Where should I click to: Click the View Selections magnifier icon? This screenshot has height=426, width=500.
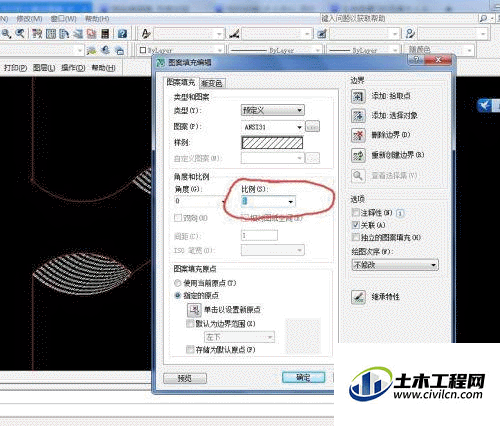click(358, 175)
